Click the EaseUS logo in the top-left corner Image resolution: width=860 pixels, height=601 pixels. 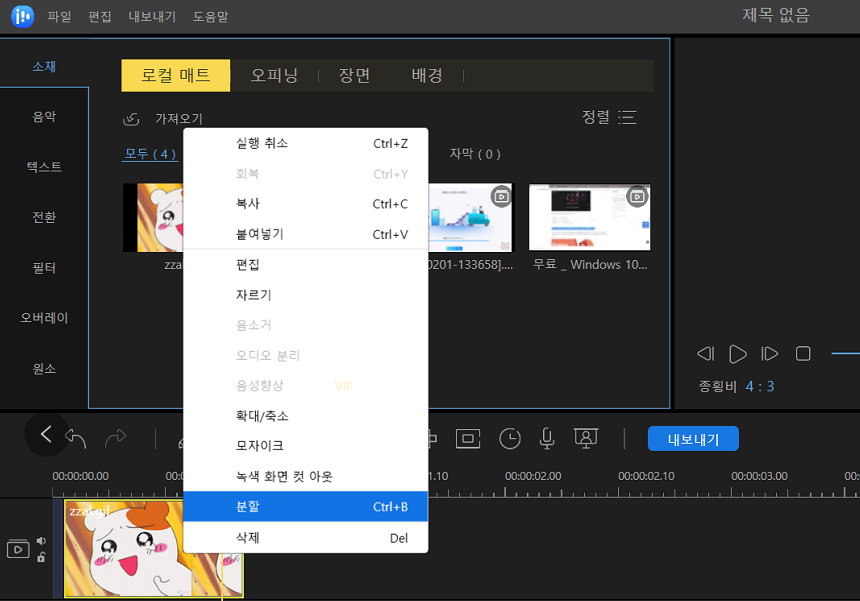point(20,15)
